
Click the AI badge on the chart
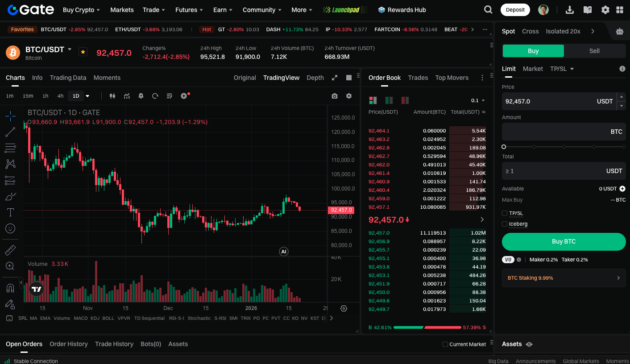(x=283, y=252)
